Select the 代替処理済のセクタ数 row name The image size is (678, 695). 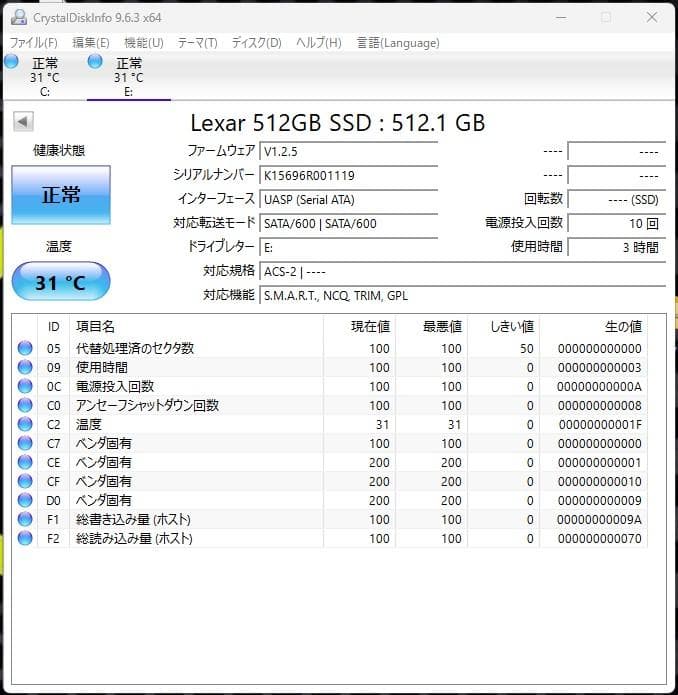[135, 348]
